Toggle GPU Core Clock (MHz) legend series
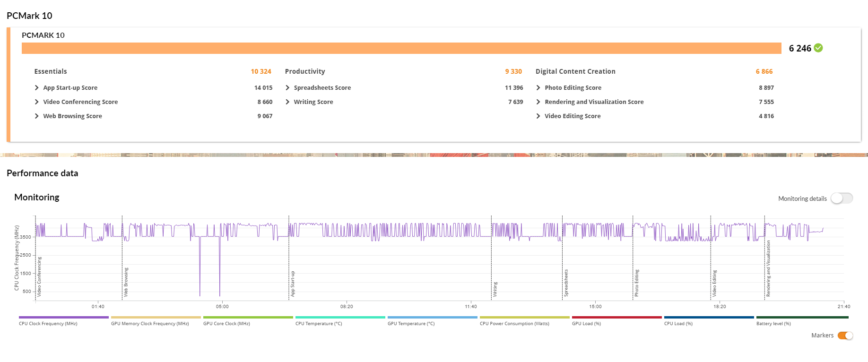The width and height of the screenshot is (868, 362). [248, 321]
